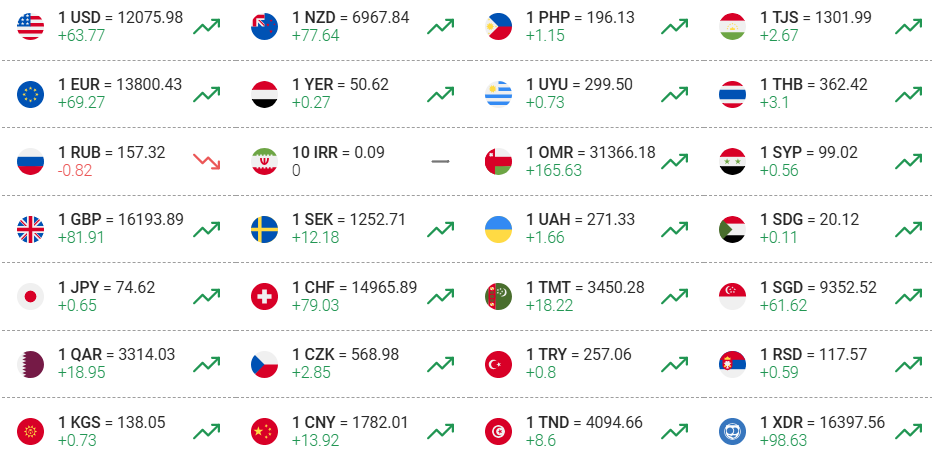Select the Singapore flag icon
The width and height of the screenshot is (932, 463).
point(732,297)
